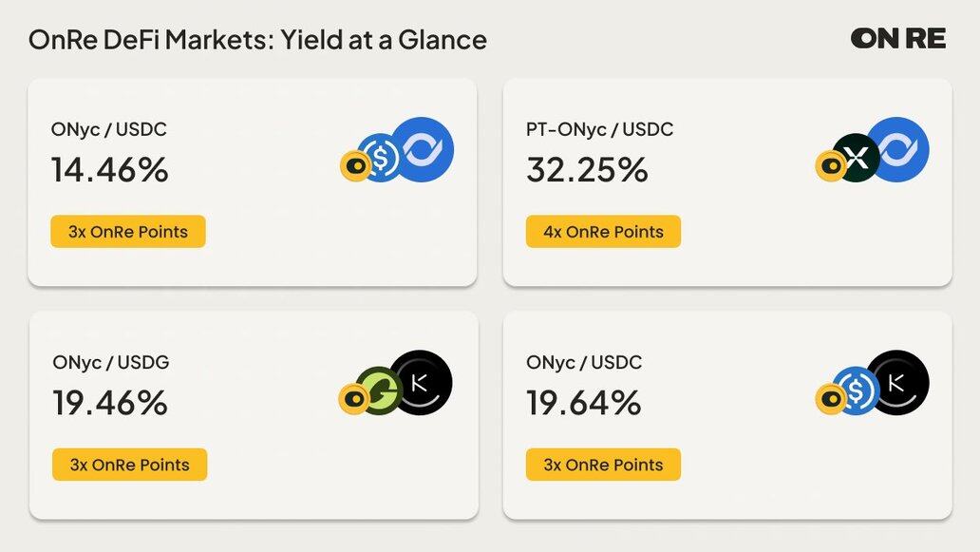Click the 32.25% yield figure
Screen dimensions: 980x552
pos(587,170)
